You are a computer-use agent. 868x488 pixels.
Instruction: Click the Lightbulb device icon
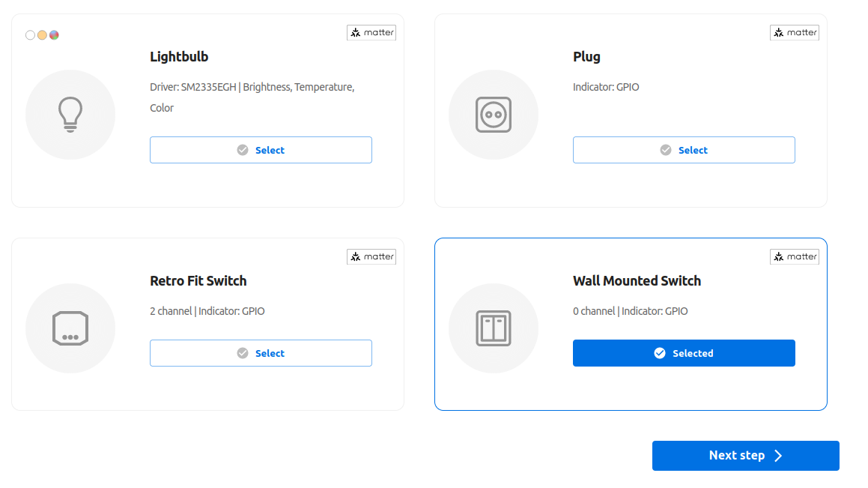point(70,115)
